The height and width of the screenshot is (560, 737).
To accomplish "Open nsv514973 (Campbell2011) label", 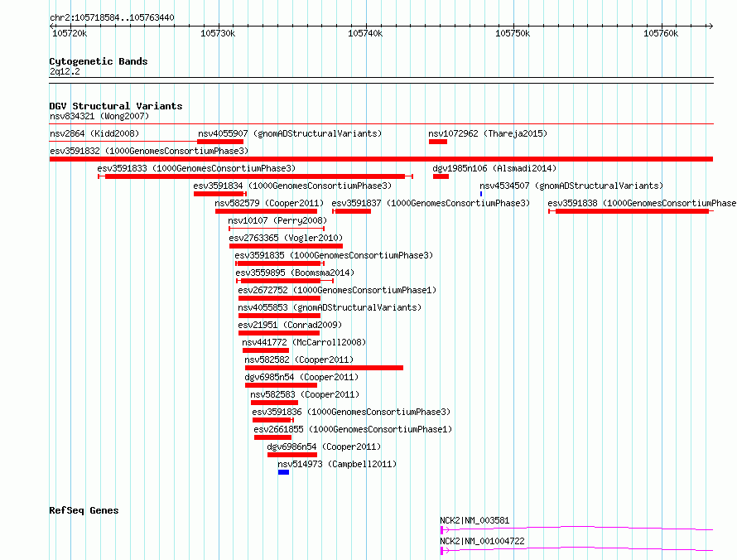I will click(337, 464).
